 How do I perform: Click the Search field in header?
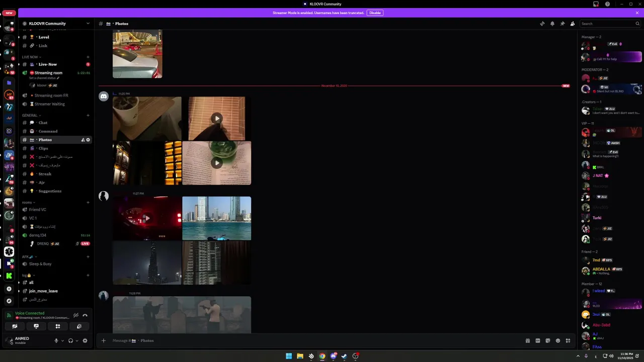pos(609,24)
